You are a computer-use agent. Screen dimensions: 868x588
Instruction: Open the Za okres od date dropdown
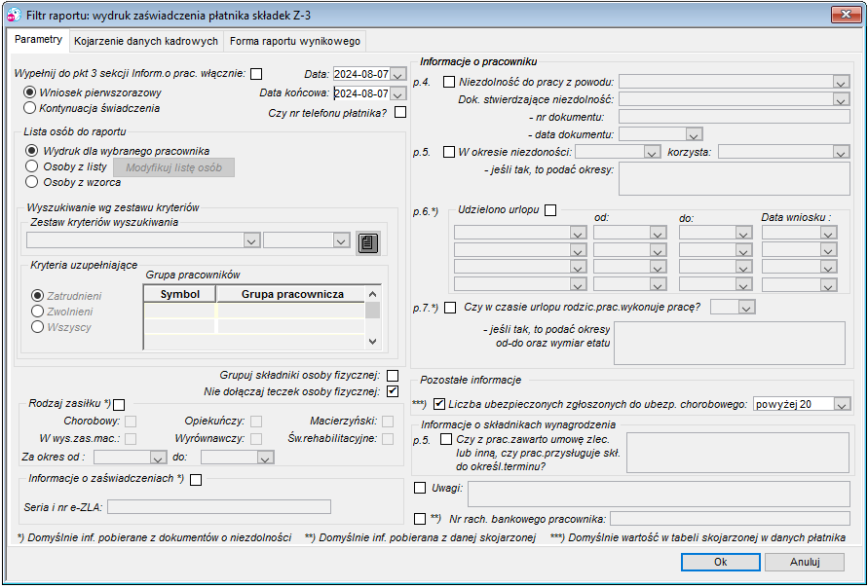(x=159, y=458)
